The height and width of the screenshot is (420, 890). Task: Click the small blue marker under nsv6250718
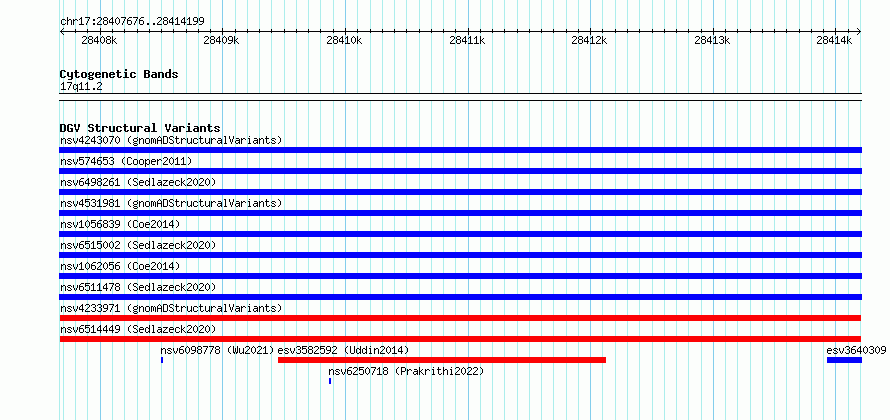[x=330, y=381]
